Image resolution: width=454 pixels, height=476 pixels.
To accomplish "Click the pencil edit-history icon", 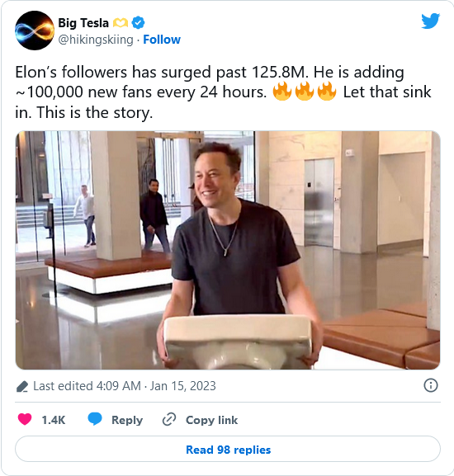I will point(21,386).
